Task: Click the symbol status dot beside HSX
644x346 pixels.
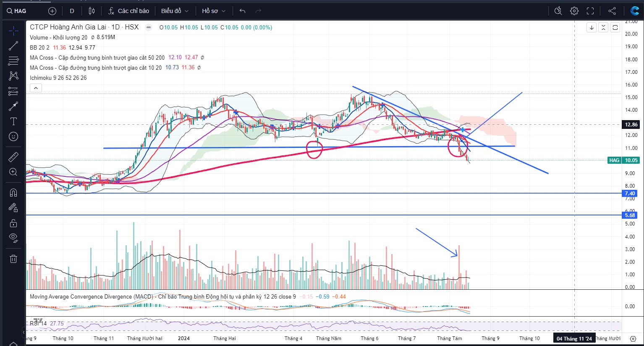Action: click(x=148, y=27)
